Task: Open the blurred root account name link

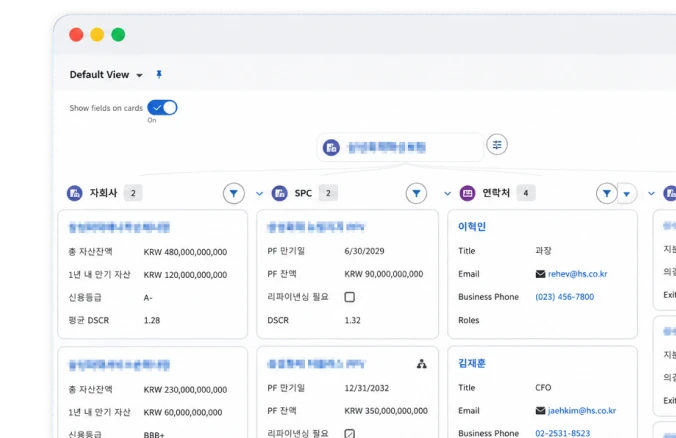Action: (x=387, y=147)
